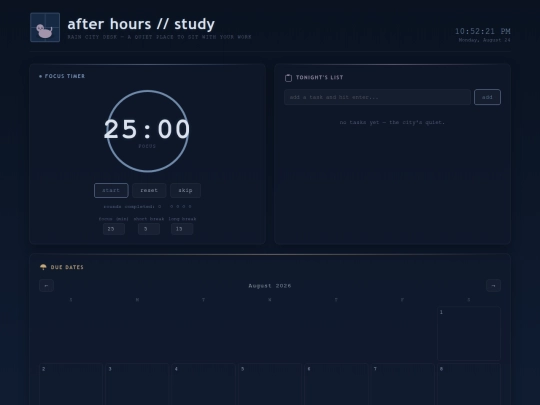
Task: Skip the current timer round
Action: pyautogui.click(x=185, y=190)
